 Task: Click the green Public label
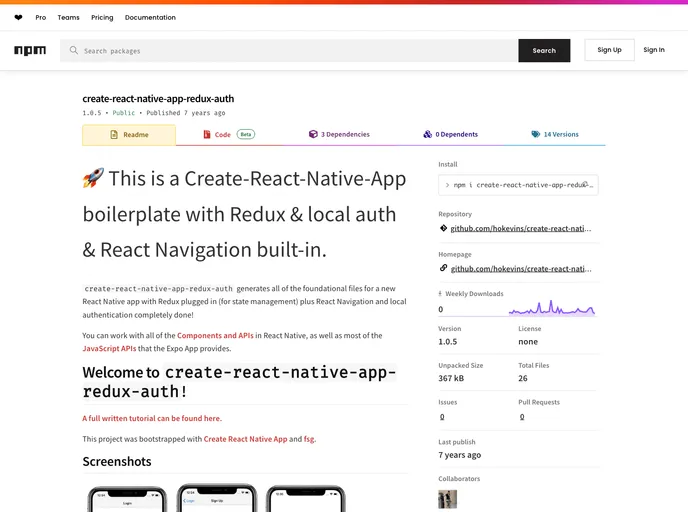(x=124, y=113)
